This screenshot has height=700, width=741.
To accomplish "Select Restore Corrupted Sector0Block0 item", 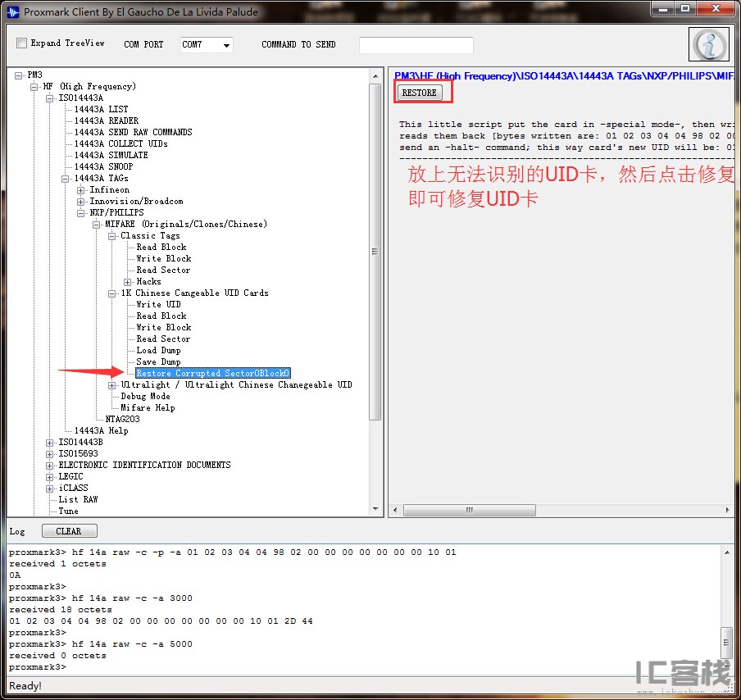I will coord(212,373).
